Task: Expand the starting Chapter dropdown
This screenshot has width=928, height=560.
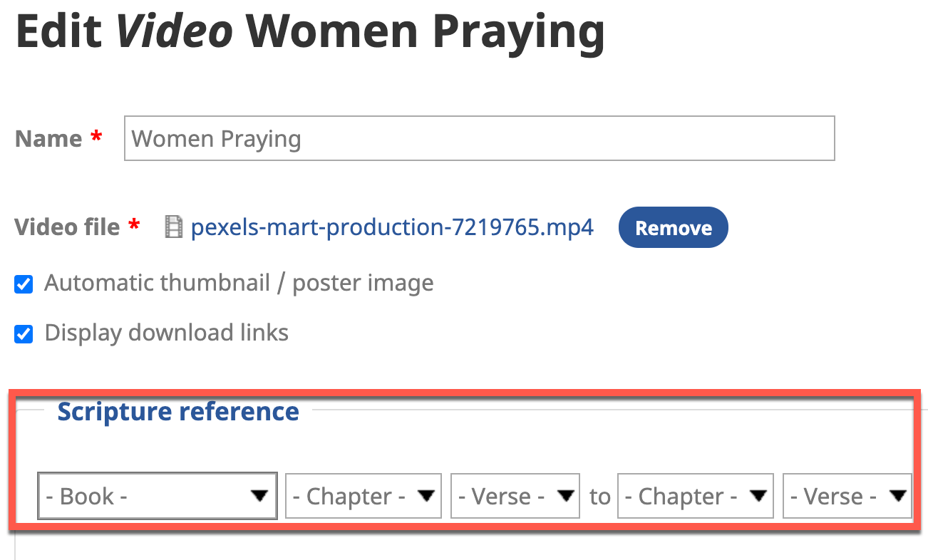Action: (363, 496)
